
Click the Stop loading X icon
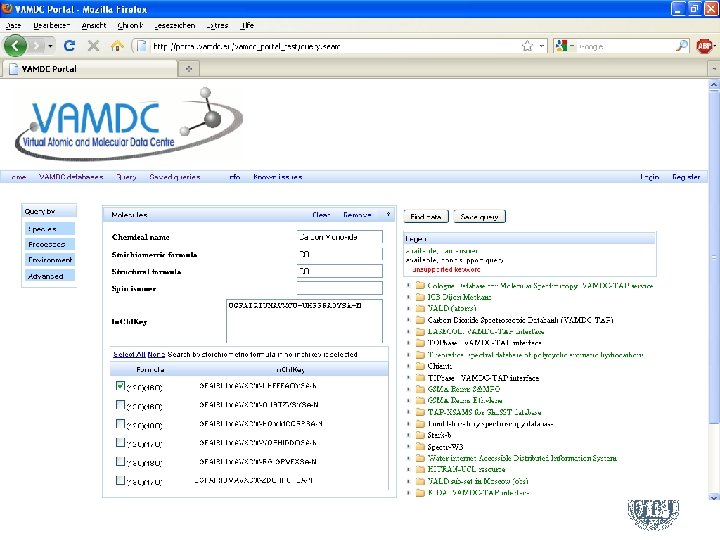click(93, 45)
